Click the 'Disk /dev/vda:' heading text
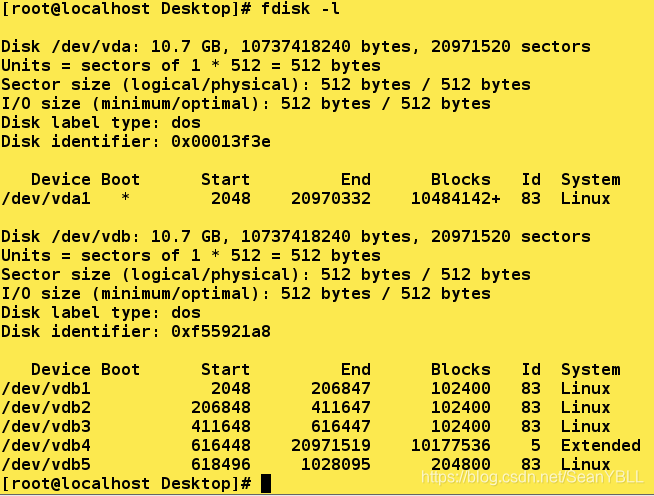The height and width of the screenshot is (496, 654). pos(71,46)
